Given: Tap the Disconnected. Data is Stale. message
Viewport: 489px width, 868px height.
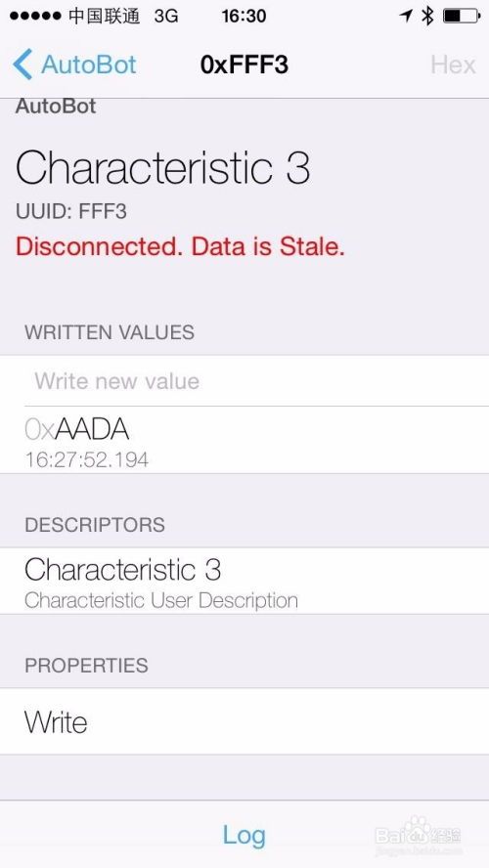Looking at the screenshot, I should coord(180,246).
